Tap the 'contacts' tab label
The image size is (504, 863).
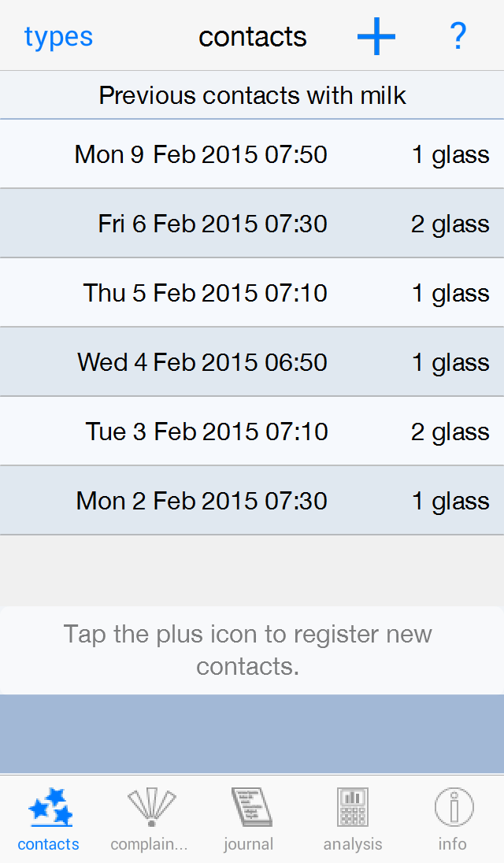coord(49,844)
